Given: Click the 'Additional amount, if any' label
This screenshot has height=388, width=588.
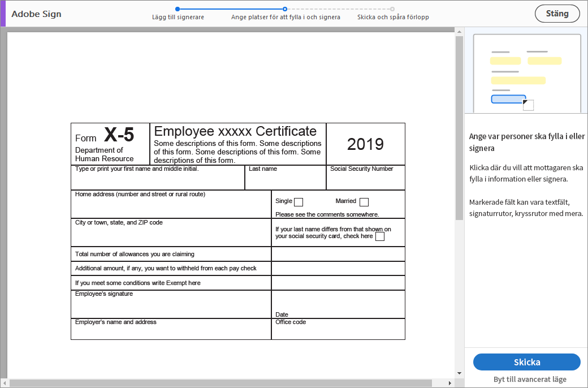Looking at the screenshot, I should 166,268.
